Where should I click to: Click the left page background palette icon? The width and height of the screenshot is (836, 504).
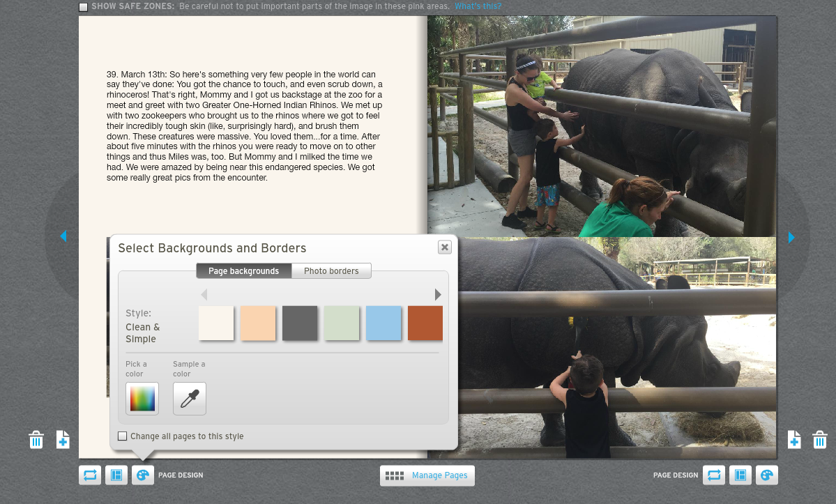click(143, 475)
